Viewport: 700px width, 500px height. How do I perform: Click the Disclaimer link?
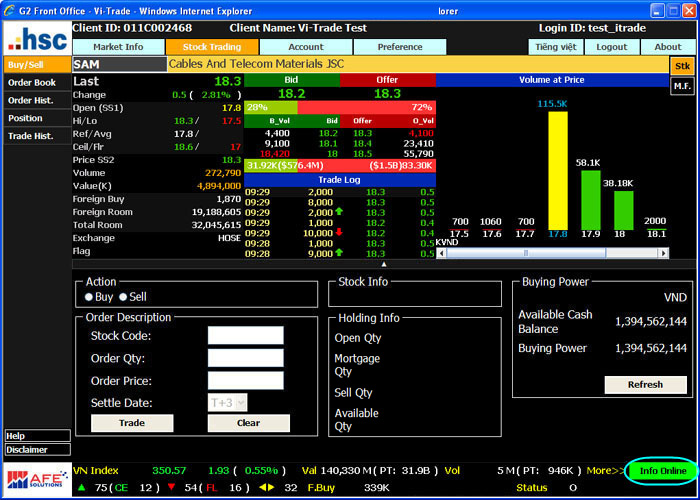38,450
